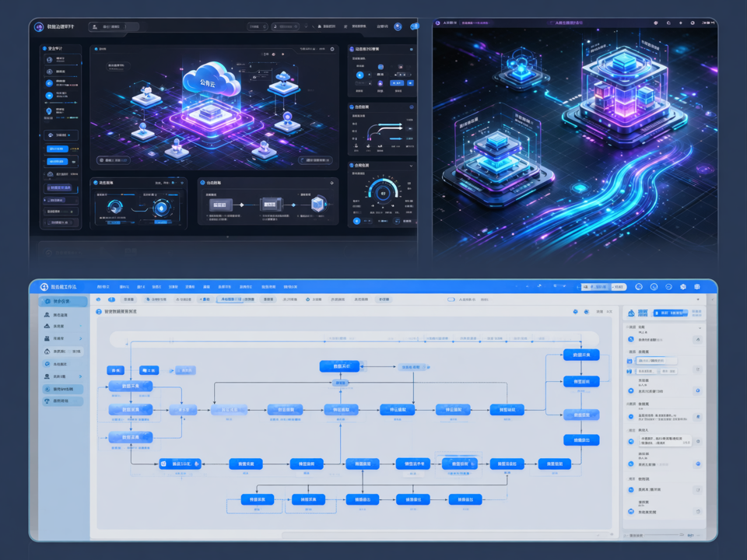
Task: Click the ring icon at the cloud scene panel's top right
Action: pos(332,49)
